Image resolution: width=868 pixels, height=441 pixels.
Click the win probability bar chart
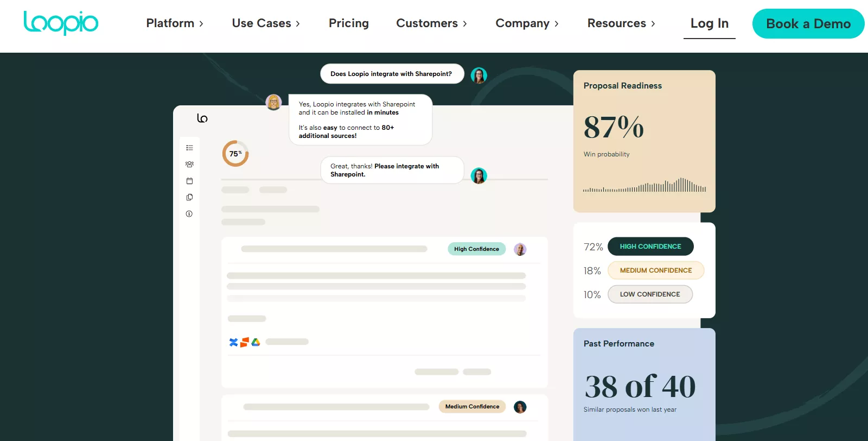pyautogui.click(x=644, y=185)
